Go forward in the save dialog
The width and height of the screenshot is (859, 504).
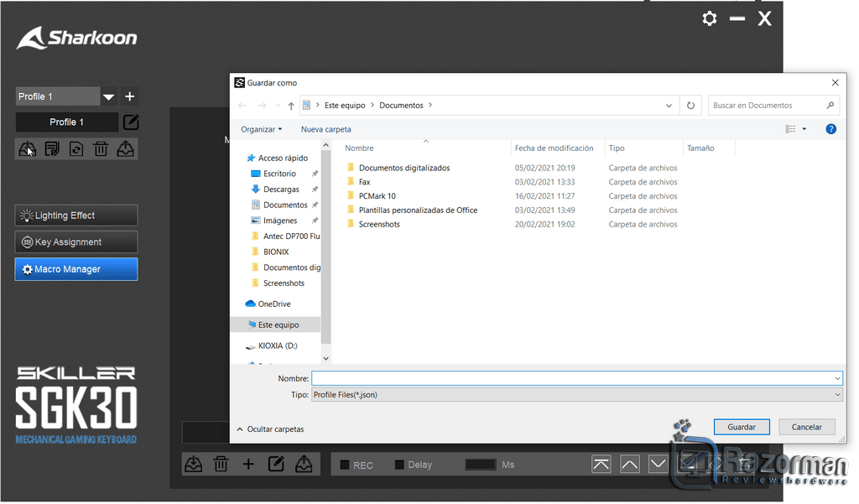coord(262,105)
